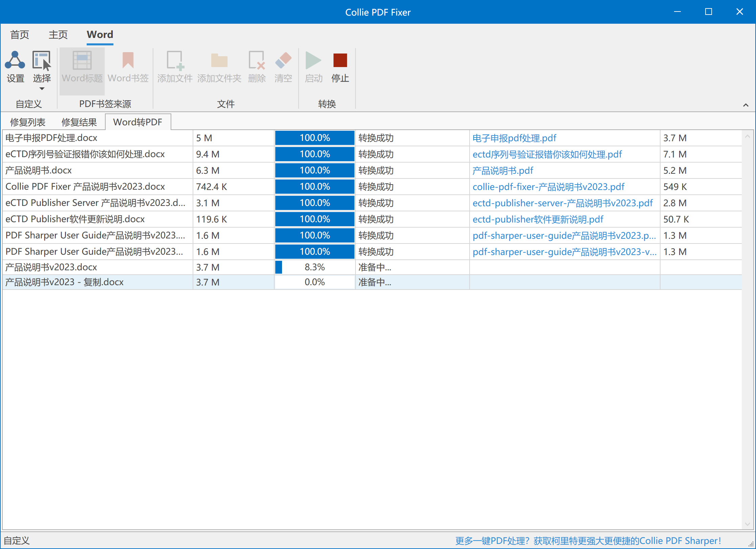The height and width of the screenshot is (549, 756).
Task: Select eCTD Publisher Server 产品说明书 row
Action: [x=372, y=203]
